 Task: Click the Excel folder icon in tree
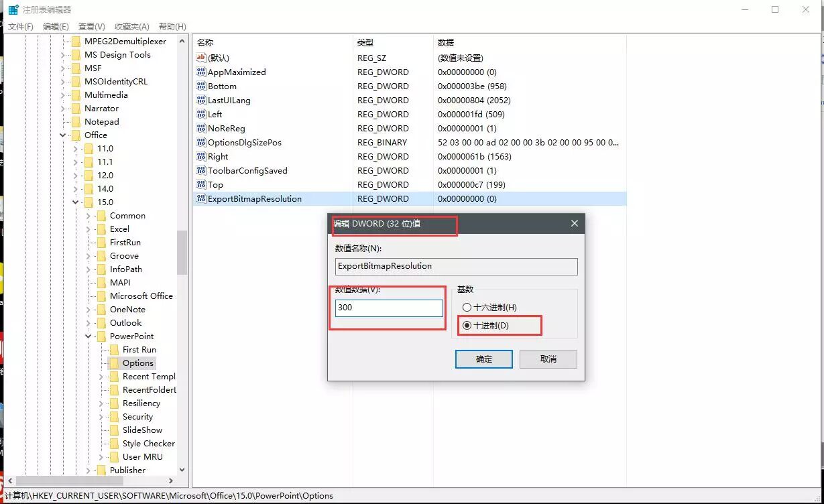pyautogui.click(x=101, y=229)
